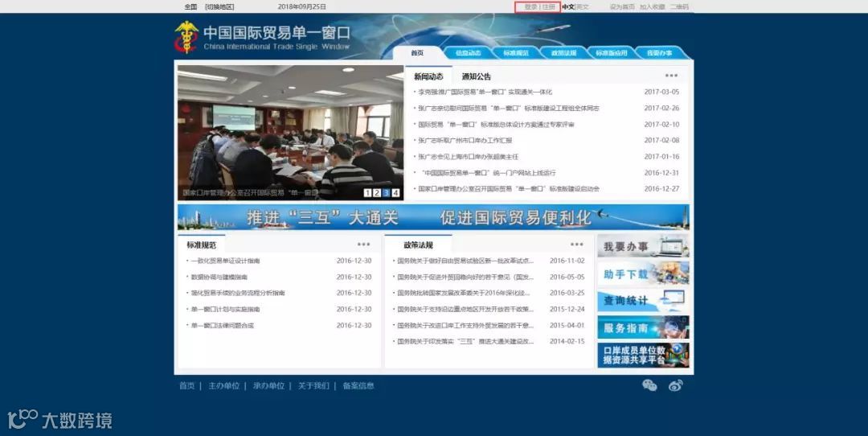Show carousel slide 1

coord(367,193)
